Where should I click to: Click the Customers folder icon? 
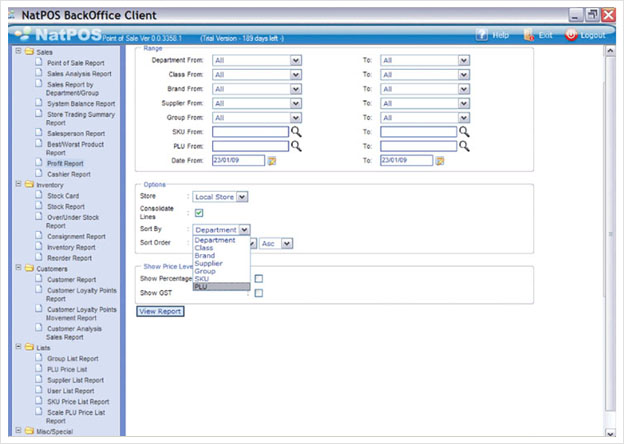click(29, 268)
